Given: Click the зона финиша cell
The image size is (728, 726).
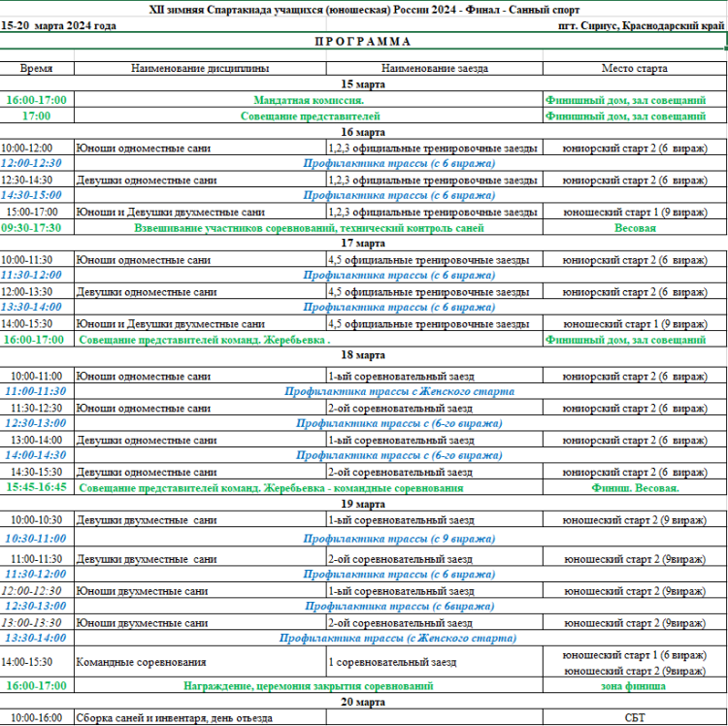Looking at the screenshot, I should pos(635,685).
